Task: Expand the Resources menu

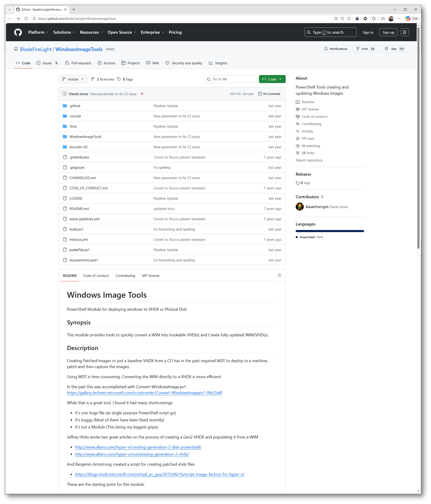Action: [x=91, y=32]
